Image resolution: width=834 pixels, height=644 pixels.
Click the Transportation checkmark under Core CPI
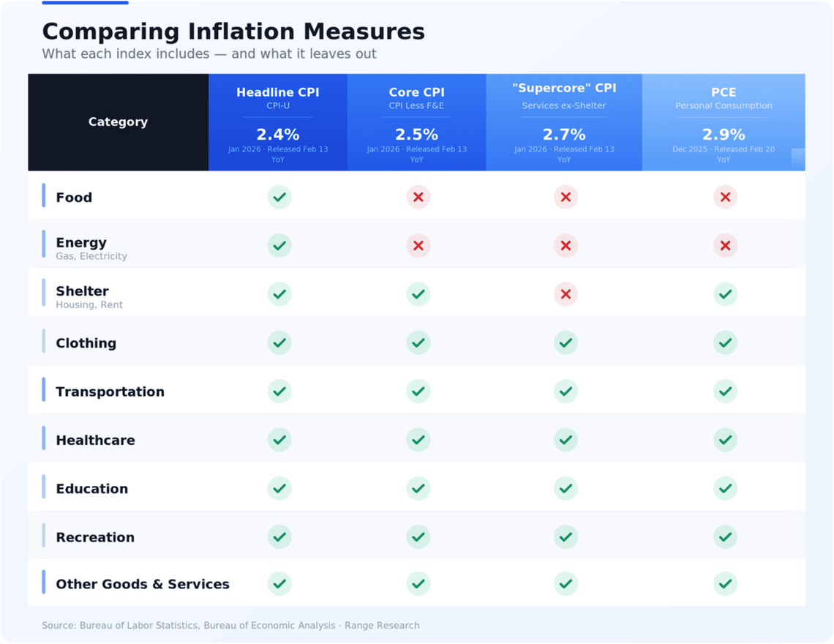pos(418,392)
